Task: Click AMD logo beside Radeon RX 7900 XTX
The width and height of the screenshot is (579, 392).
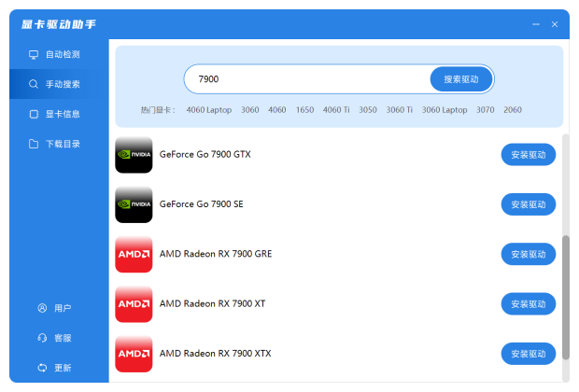Action: (x=134, y=354)
